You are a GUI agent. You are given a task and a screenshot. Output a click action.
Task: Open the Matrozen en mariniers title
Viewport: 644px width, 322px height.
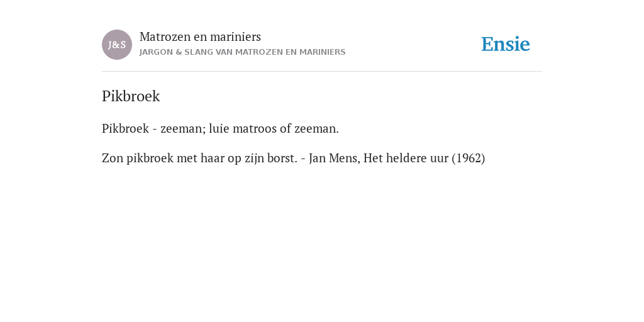[x=200, y=36]
